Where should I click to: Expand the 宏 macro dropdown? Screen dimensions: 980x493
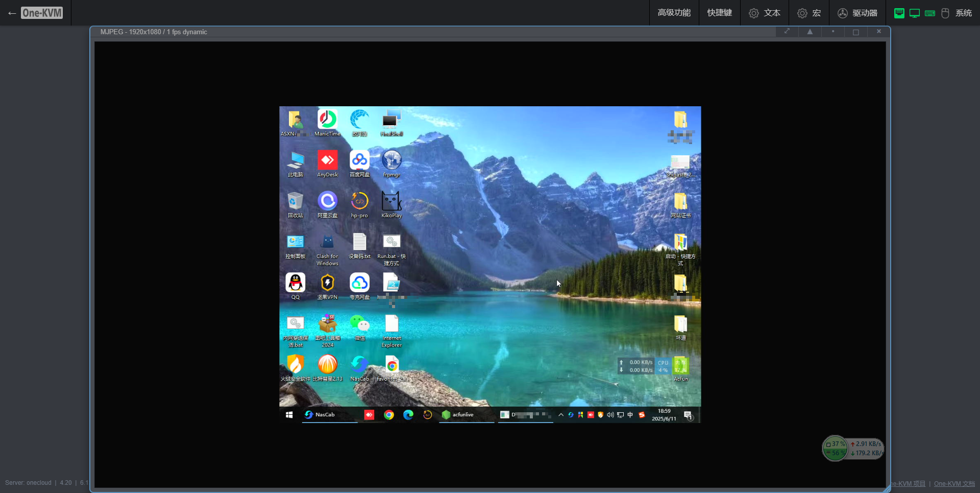(x=809, y=13)
